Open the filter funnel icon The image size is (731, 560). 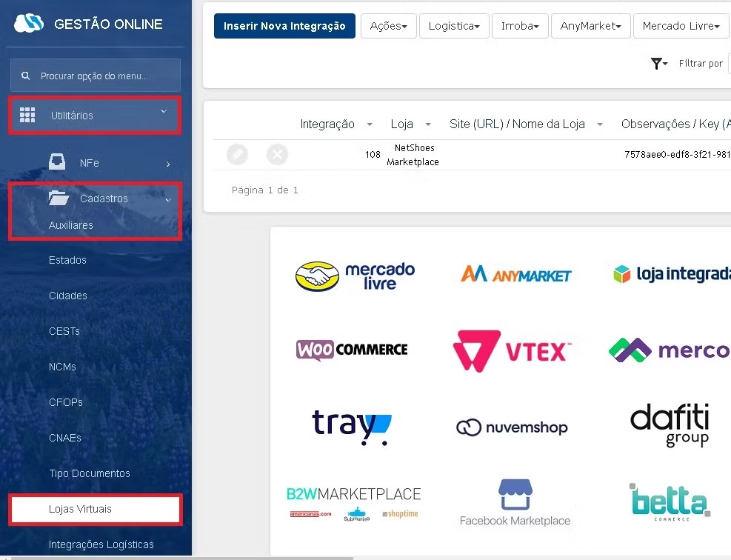tap(659, 64)
